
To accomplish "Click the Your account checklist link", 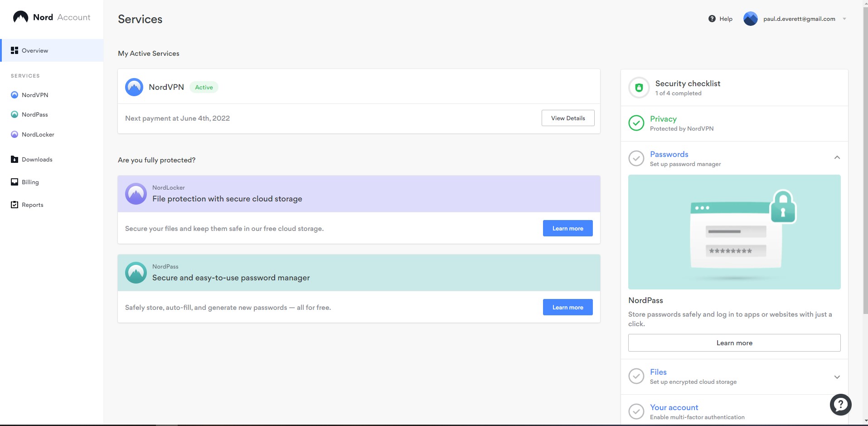I will coord(674,407).
